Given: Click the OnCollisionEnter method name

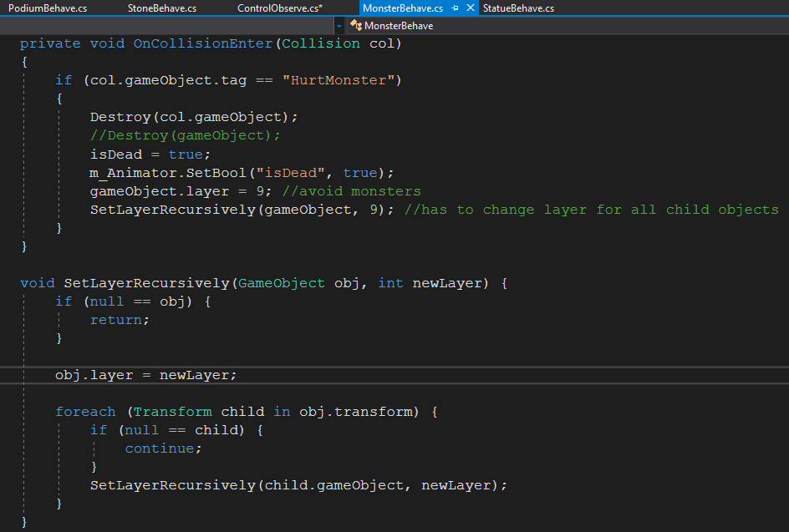Looking at the screenshot, I should [x=203, y=43].
